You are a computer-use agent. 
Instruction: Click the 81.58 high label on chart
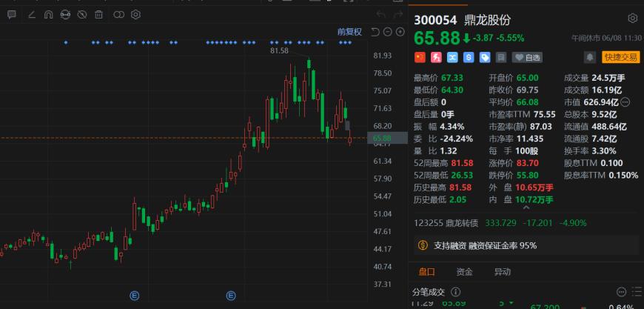click(279, 50)
